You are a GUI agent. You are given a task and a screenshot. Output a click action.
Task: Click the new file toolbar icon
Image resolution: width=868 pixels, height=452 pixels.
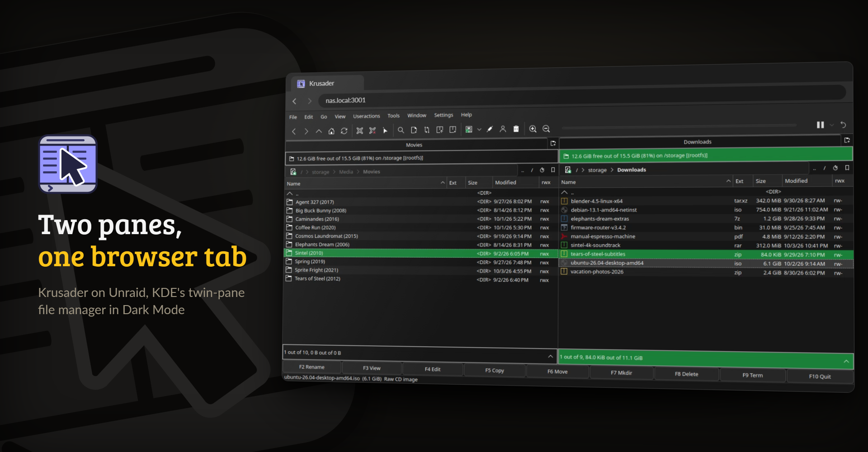coord(414,130)
